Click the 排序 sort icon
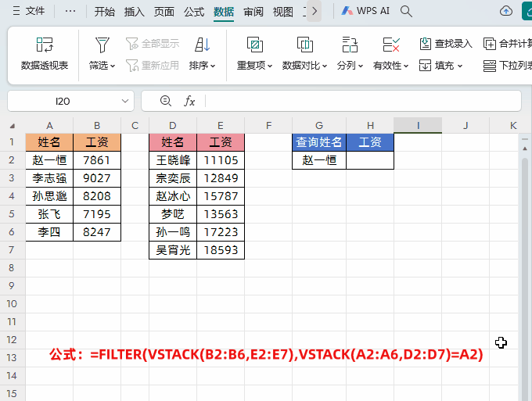532x401 pixels. [x=202, y=45]
